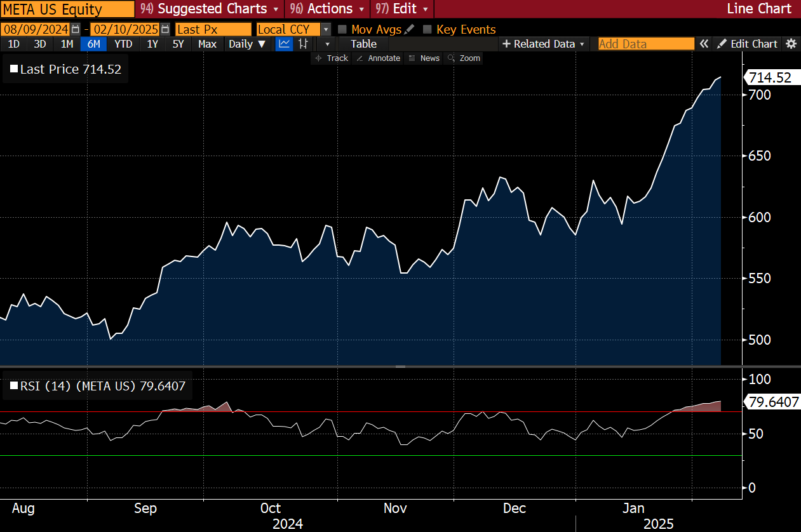This screenshot has height=532, width=801.
Task: Enable the Key Events checkbox
Action: pyautogui.click(x=427, y=29)
